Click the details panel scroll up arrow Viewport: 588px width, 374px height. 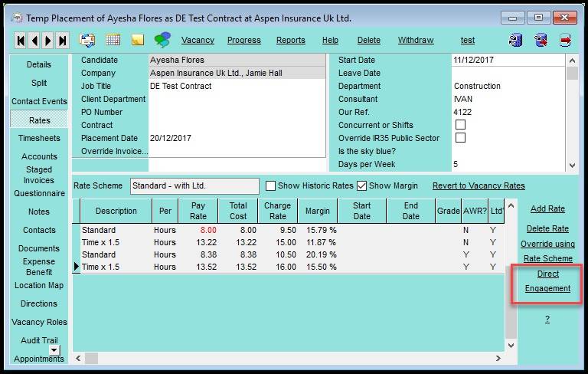[572, 60]
